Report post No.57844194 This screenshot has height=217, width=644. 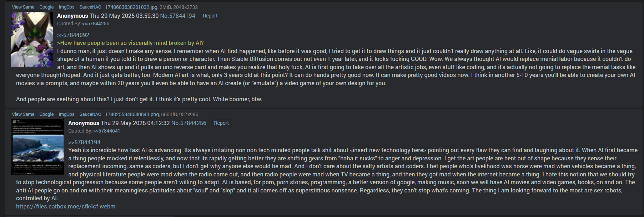(210, 16)
